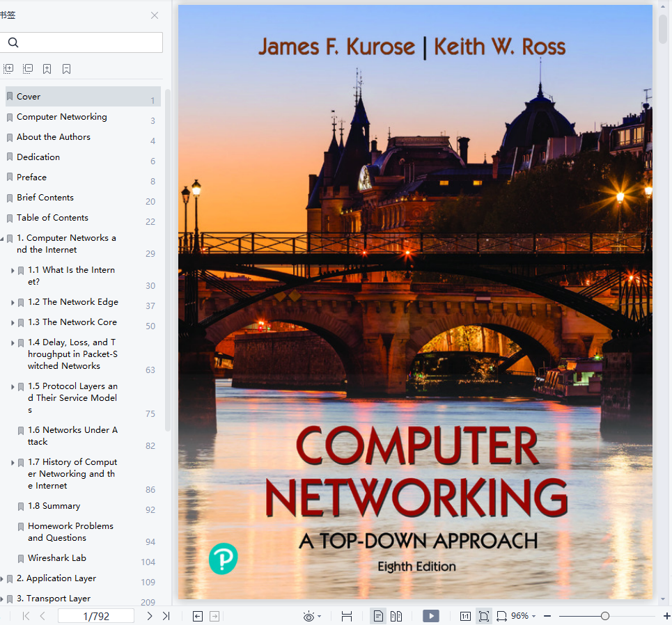Go to previous page
The image size is (672, 625).
42,616
